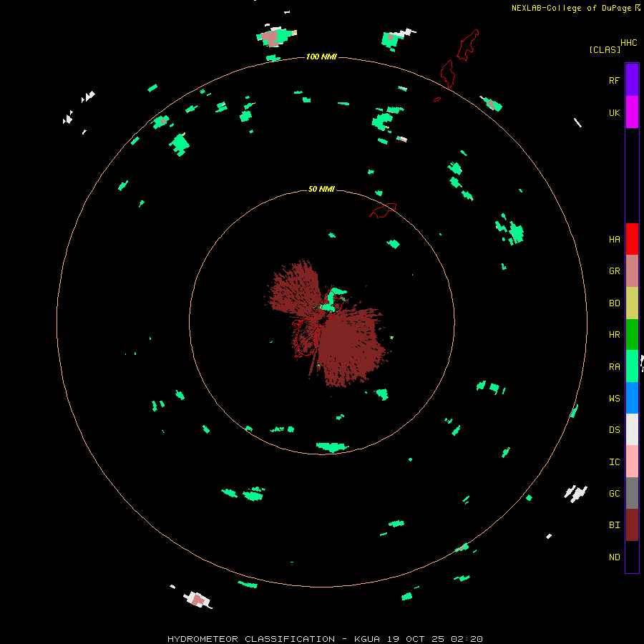Click the RF purple legend swatch
The width and height of the screenshot is (644, 644).
pos(632,80)
